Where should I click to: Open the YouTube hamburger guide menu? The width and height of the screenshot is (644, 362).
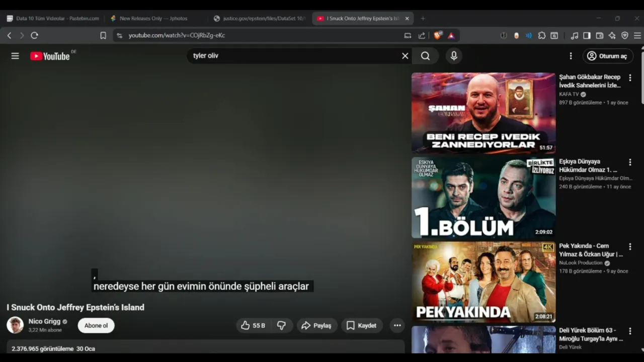pyautogui.click(x=15, y=56)
